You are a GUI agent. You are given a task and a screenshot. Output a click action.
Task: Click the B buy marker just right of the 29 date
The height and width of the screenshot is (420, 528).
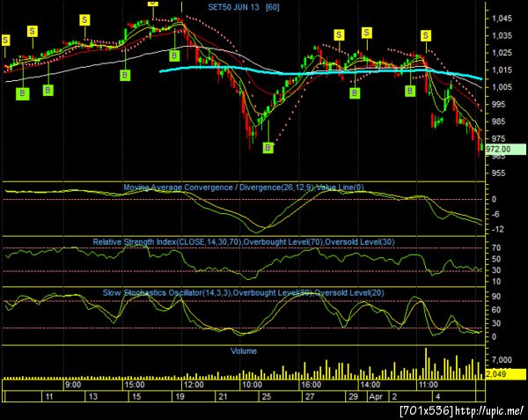pos(355,93)
